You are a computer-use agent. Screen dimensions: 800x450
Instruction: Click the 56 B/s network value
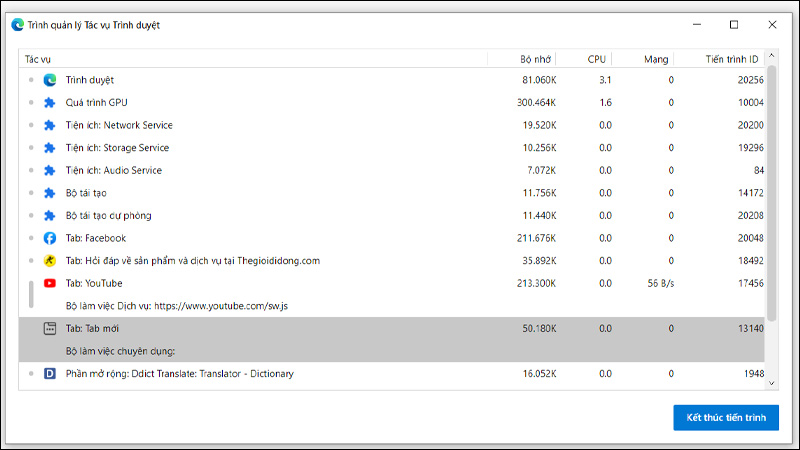pyautogui.click(x=661, y=283)
